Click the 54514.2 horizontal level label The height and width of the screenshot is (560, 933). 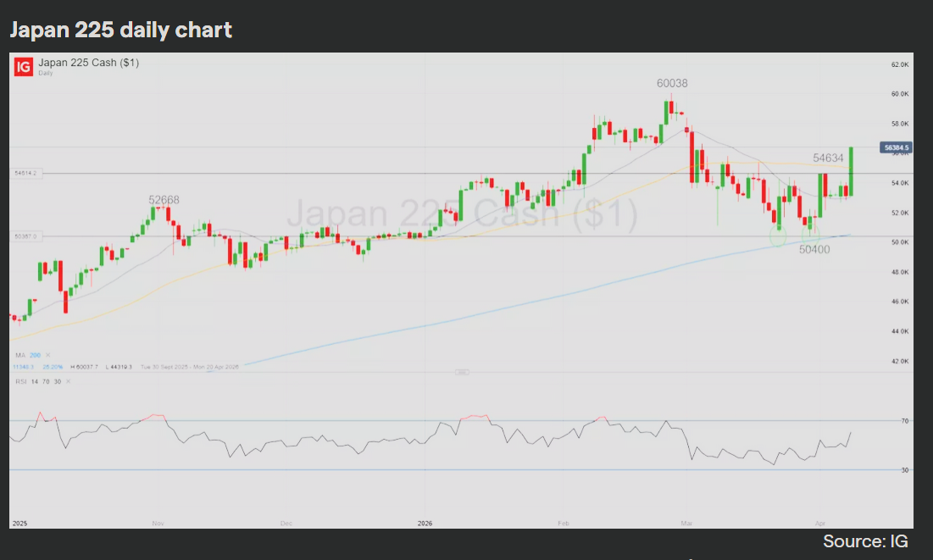(x=26, y=173)
